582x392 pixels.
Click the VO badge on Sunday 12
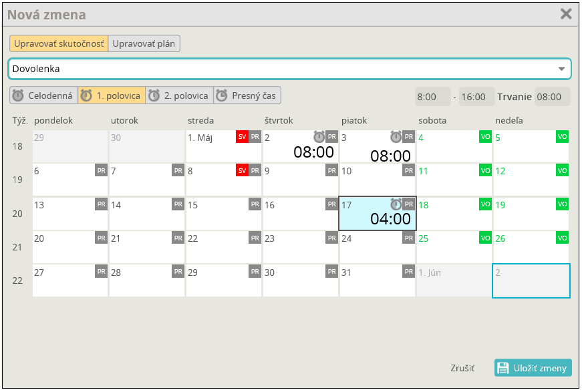[x=563, y=170]
